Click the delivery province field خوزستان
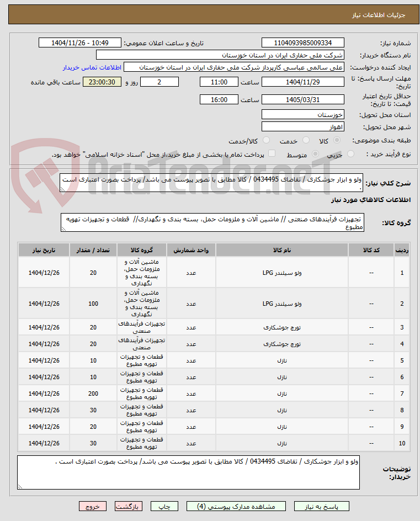 (x=302, y=115)
